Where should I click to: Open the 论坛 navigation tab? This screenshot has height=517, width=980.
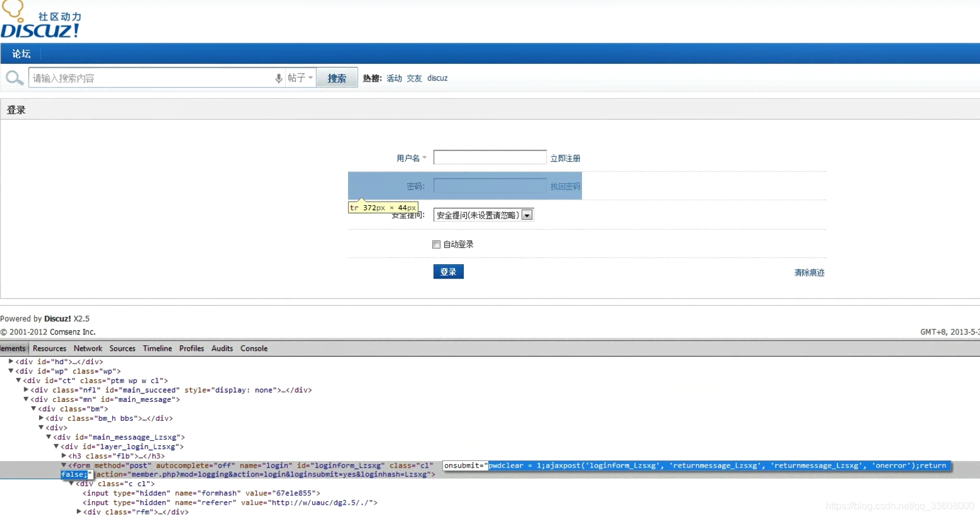click(x=21, y=54)
